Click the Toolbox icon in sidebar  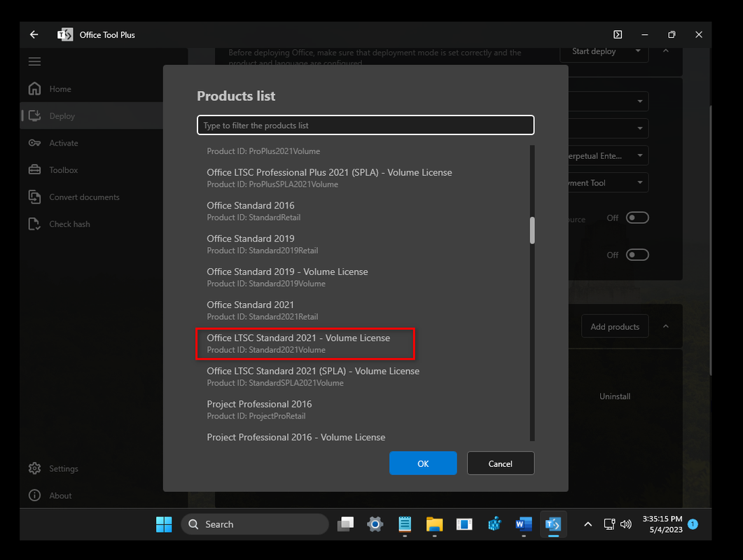pos(34,169)
